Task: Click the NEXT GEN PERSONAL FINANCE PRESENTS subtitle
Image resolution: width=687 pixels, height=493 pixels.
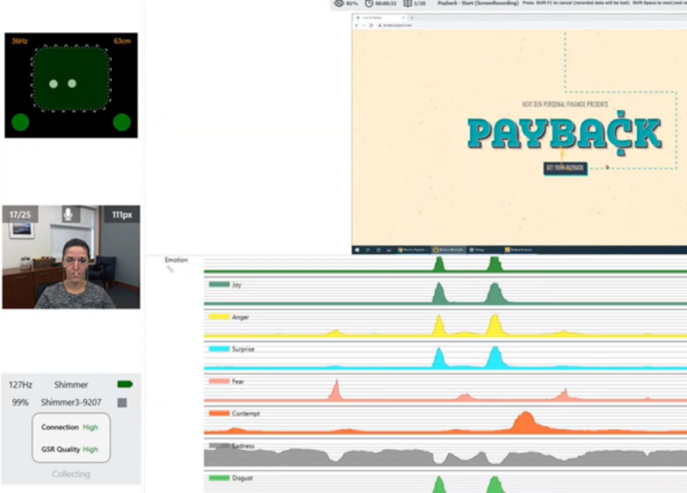Action: [565, 104]
